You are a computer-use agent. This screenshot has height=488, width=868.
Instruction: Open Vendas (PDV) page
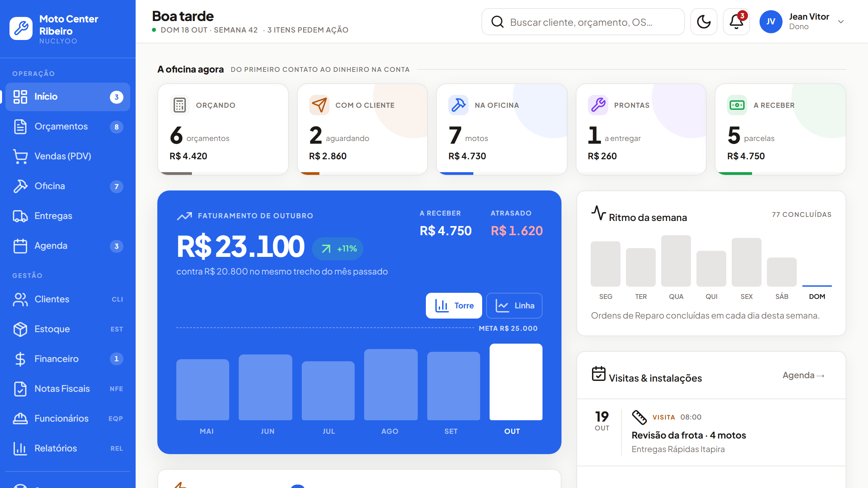point(68,157)
